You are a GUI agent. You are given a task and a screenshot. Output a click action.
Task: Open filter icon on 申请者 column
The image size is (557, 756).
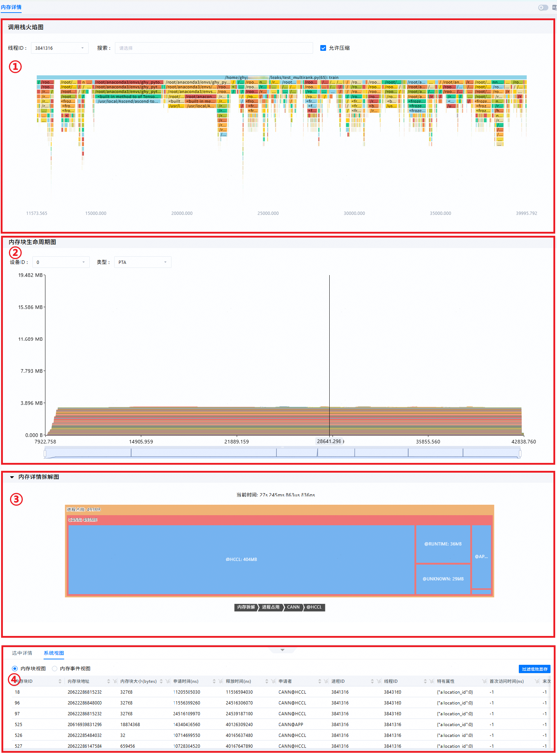(326, 681)
